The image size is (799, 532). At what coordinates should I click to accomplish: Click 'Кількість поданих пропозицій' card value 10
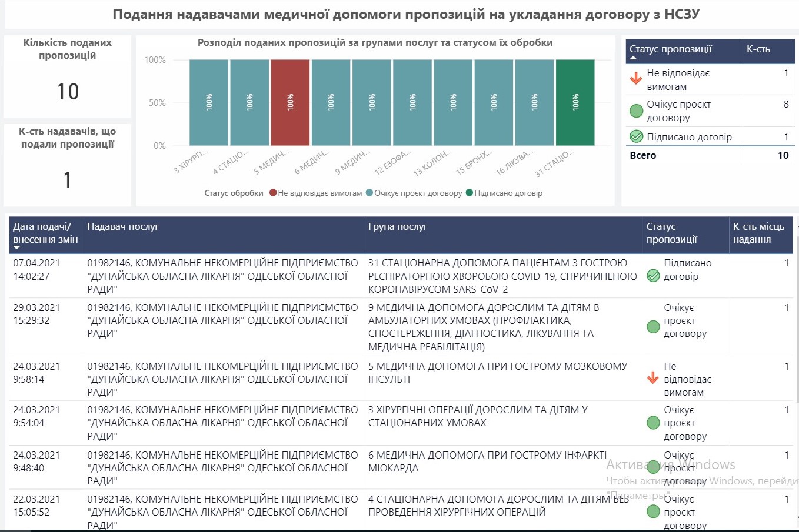pos(68,92)
